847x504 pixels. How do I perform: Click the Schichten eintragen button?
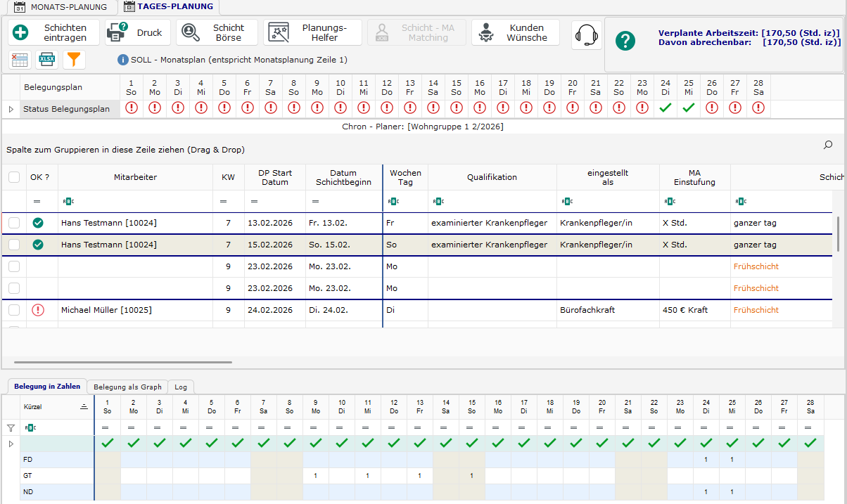[54, 32]
